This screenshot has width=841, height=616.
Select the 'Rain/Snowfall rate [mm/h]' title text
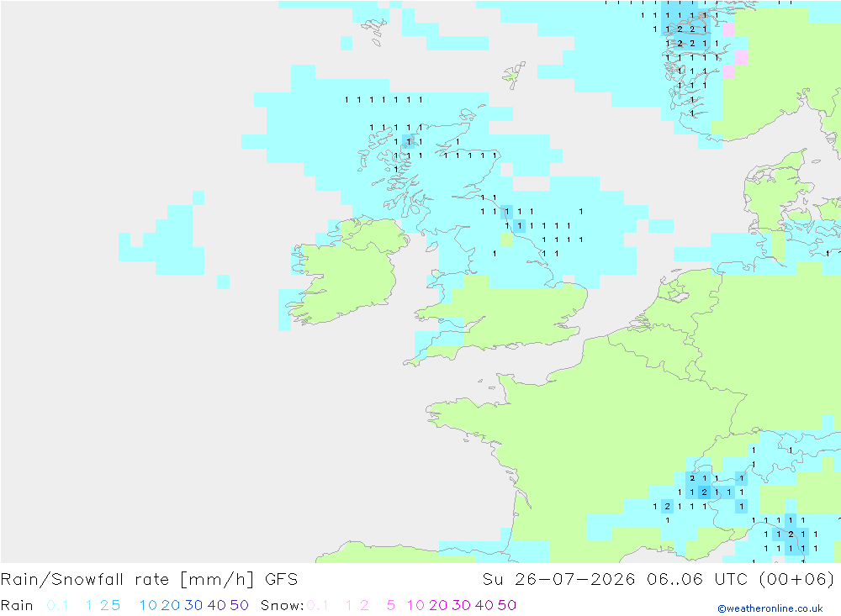tap(127, 580)
